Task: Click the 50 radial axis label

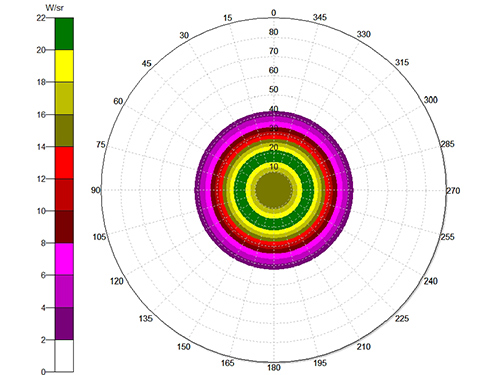Action: click(273, 89)
